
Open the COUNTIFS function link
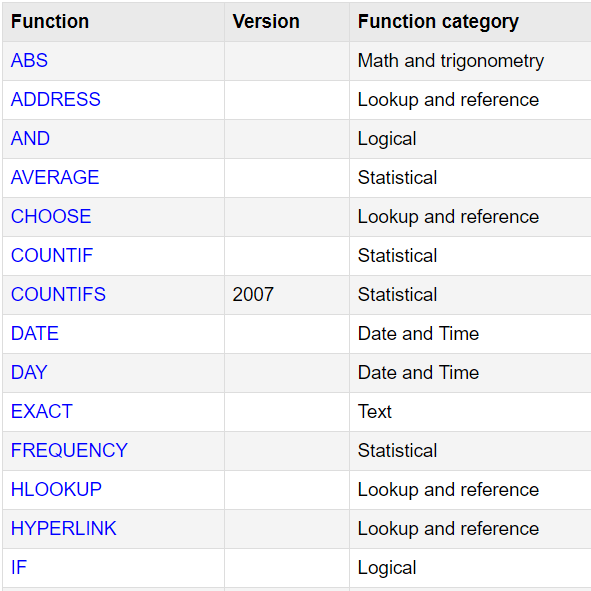click(58, 294)
